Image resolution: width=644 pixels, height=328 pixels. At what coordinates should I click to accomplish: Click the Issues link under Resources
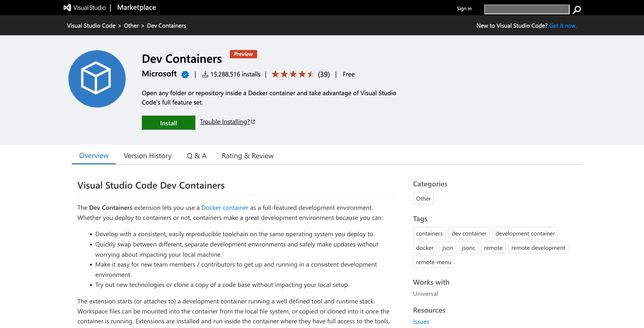coord(421,322)
